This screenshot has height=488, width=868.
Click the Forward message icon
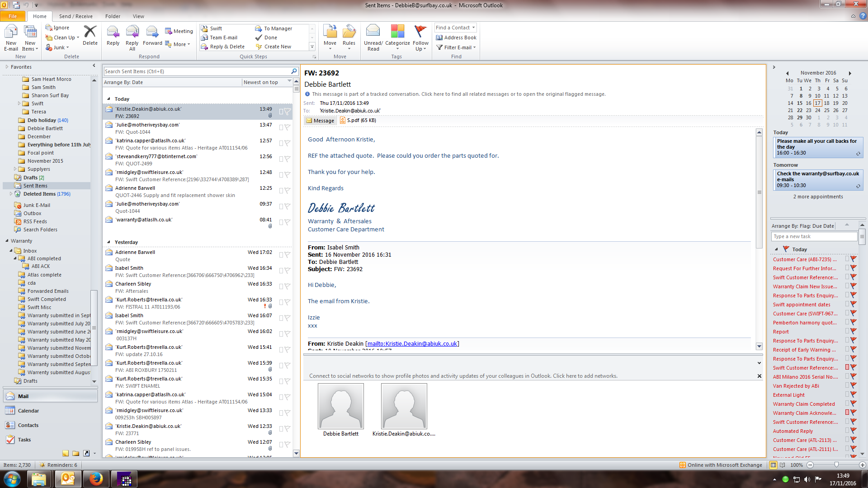coord(152,33)
